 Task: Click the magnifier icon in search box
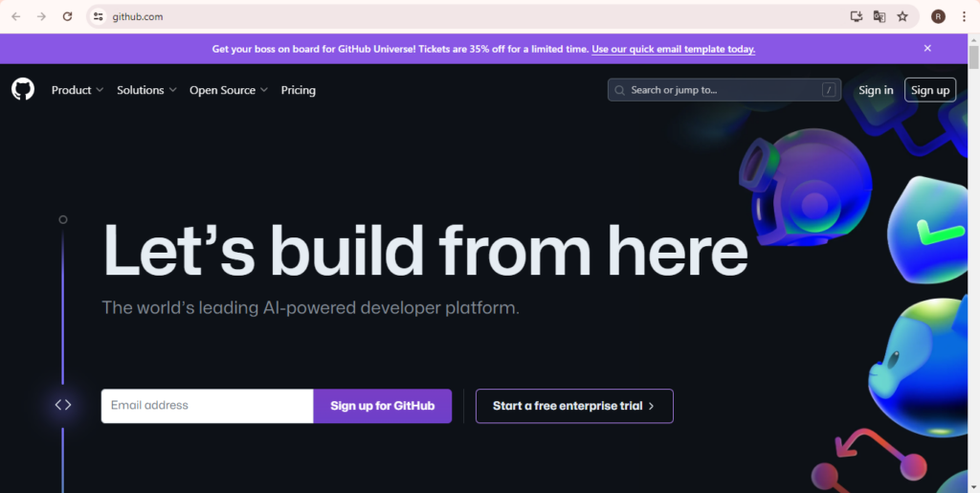619,90
